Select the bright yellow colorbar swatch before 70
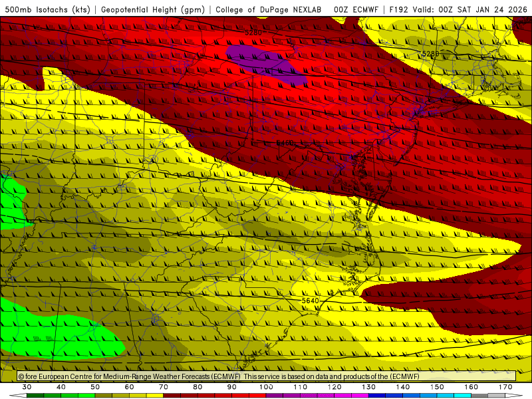The image size is (532, 399). point(155,396)
